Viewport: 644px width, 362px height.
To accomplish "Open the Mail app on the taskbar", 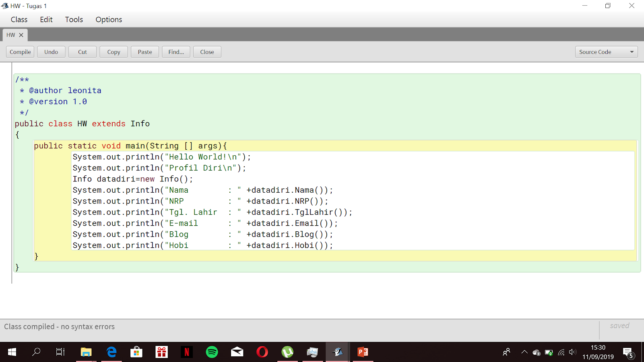I will [x=237, y=352].
